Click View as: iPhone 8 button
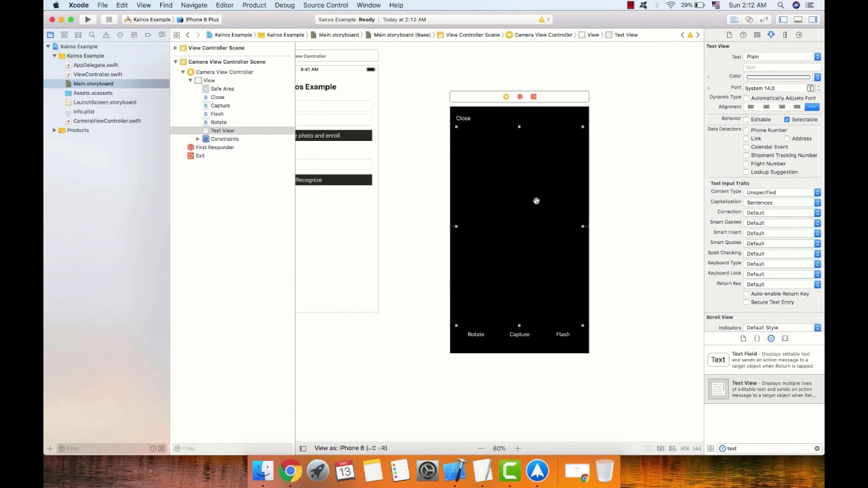This screenshot has height=488, width=868. pos(351,448)
